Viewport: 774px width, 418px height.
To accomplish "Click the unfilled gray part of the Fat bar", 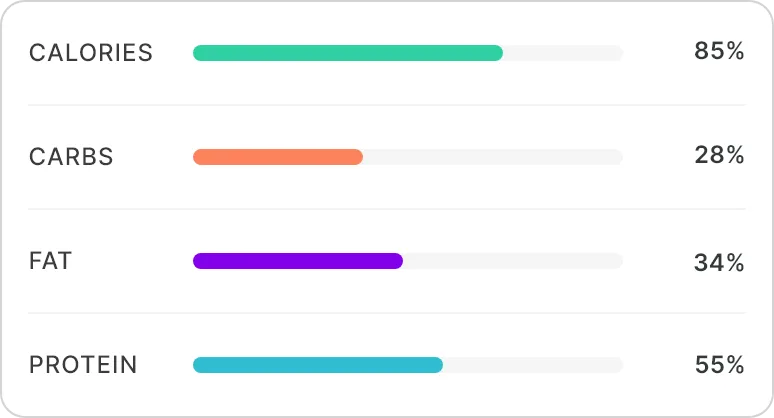I will (x=512, y=261).
